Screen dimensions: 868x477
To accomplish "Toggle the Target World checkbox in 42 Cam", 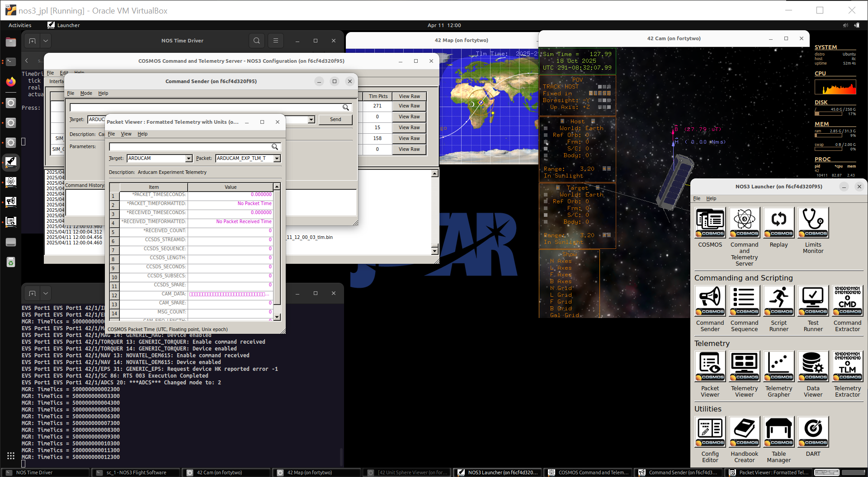I will click(546, 195).
